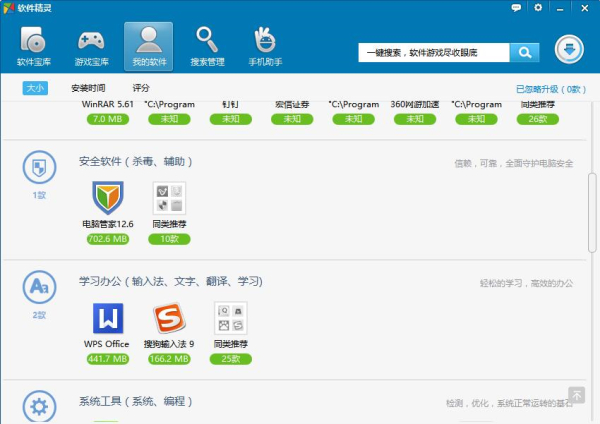Sort software by 安装时间

coord(88,88)
